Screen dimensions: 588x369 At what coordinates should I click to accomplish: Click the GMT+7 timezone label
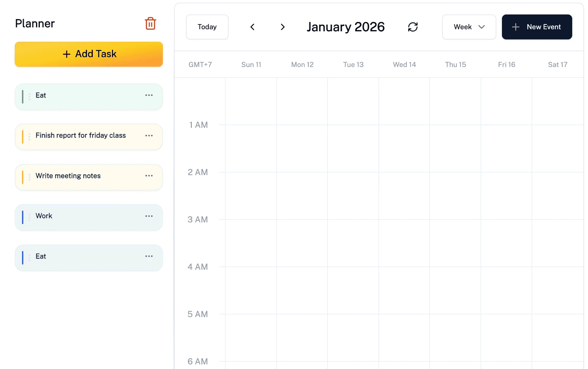click(200, 65)
